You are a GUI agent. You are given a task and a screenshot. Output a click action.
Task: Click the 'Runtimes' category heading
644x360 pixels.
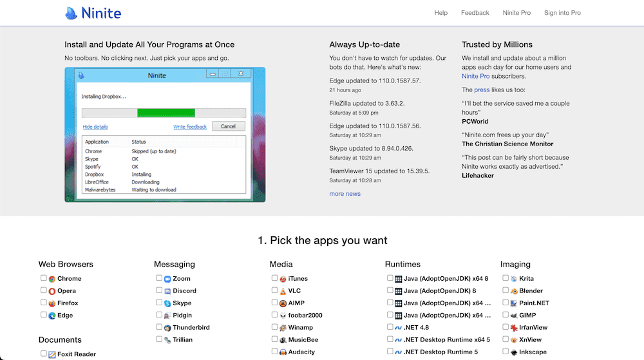tap(402, 264)
